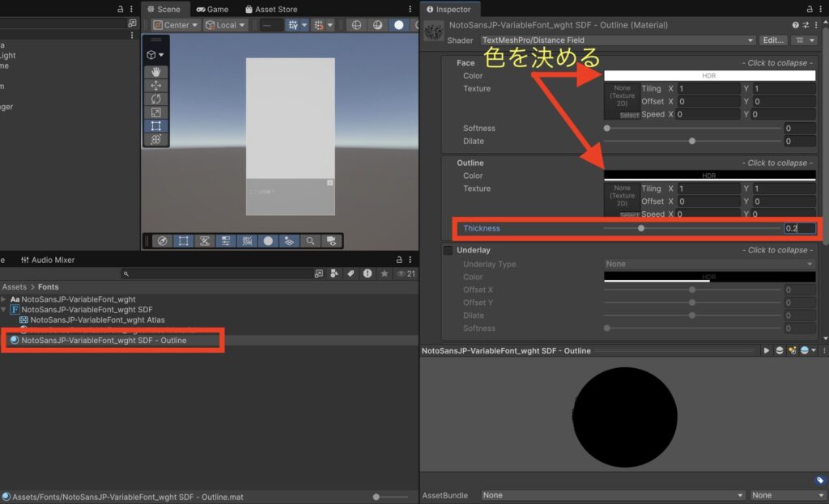Collapse the Outline section header
This screenshot has height=504, width=829.
628,163
